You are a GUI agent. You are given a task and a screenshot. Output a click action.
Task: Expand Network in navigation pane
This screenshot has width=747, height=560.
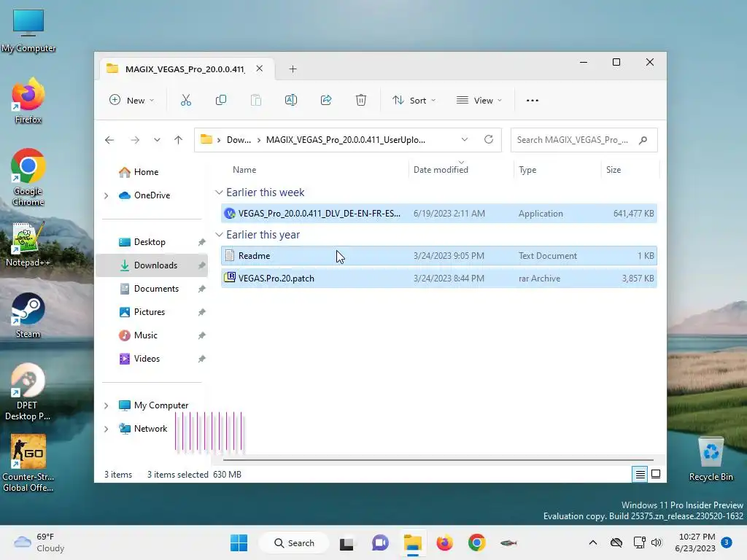[x=107, y=429]
